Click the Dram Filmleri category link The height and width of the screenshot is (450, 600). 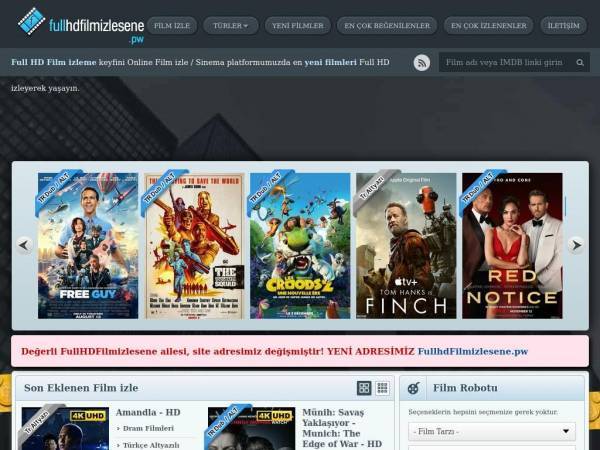(x=148, y=428)
